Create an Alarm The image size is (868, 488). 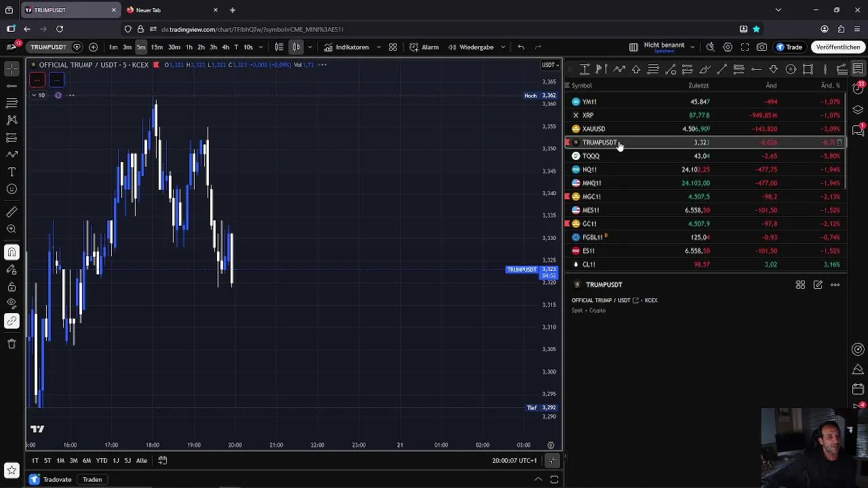[424, 47]
